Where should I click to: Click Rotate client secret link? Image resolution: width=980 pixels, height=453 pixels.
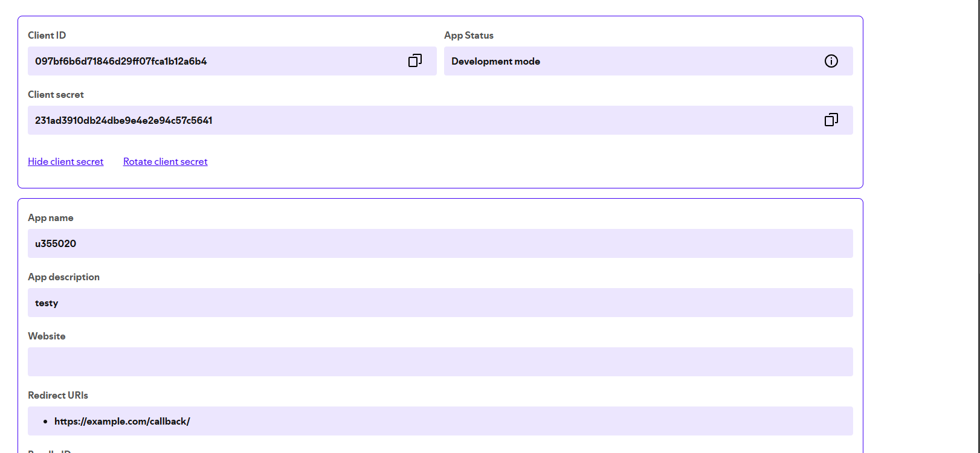pos(166,161)
